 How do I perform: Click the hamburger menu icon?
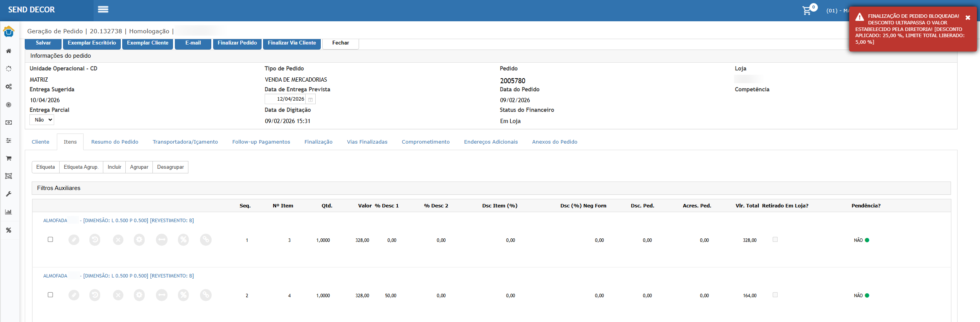103,10
